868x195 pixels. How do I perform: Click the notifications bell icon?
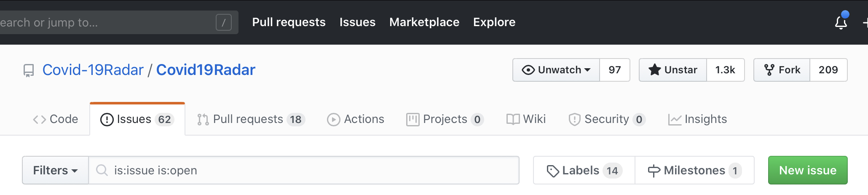(x=841, y=22)
